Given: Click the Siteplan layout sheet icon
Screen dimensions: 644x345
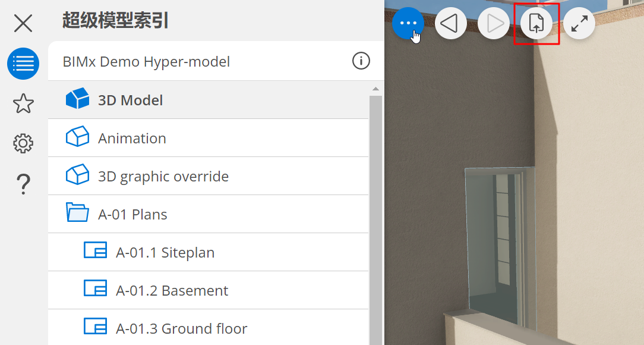Looking at the screenshot, I should coord(95,250).
